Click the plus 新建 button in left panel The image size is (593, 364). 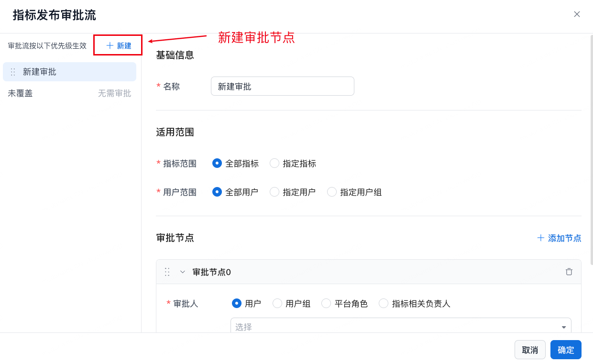[118, 45]
